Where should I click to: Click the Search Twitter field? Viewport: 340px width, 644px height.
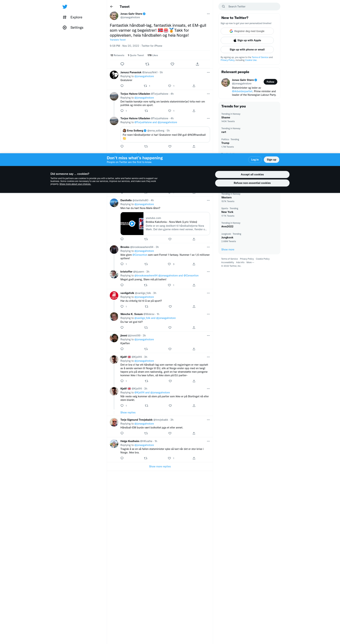249,7
